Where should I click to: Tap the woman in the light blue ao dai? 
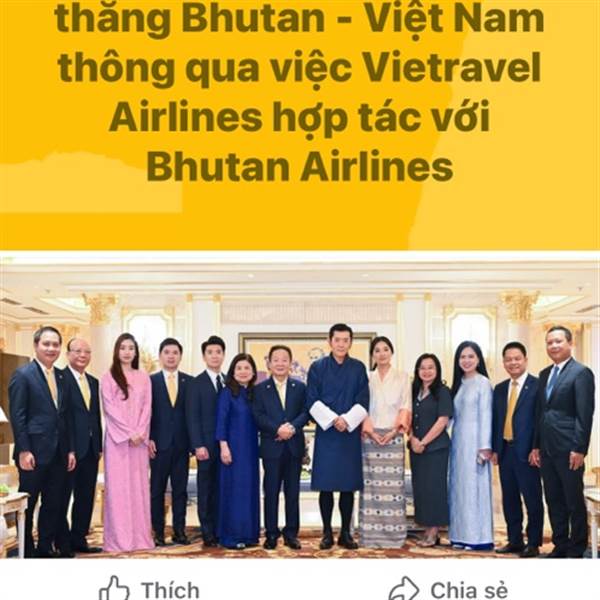[x=471, y=444]
